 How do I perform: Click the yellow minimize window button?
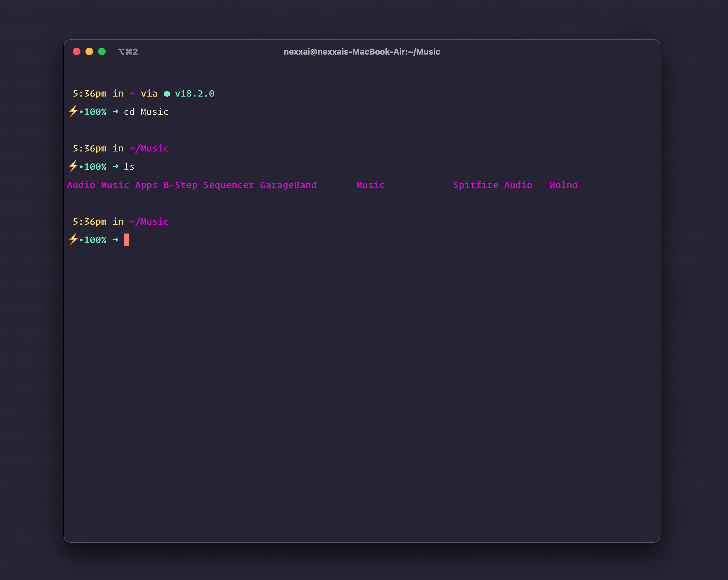89,51
